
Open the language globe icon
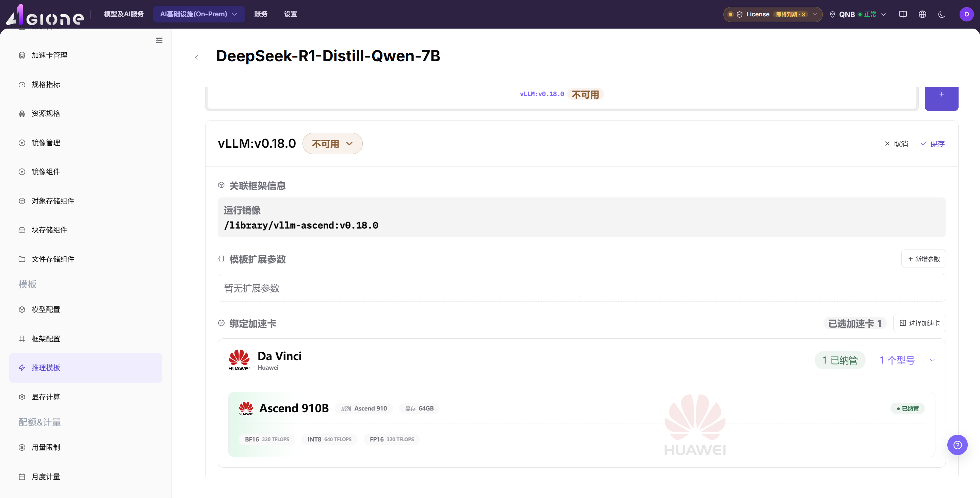coord(922,14)
